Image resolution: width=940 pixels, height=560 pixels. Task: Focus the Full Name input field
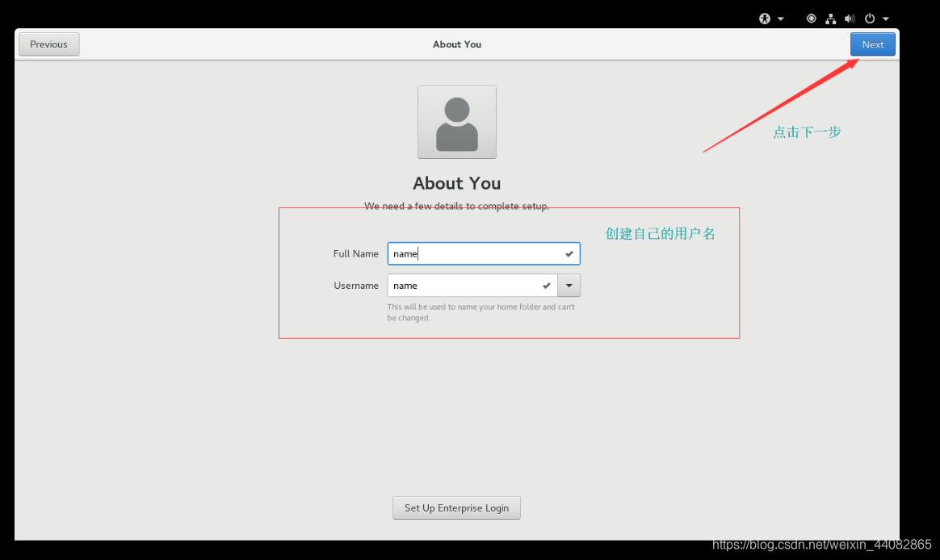click(483, 253)
